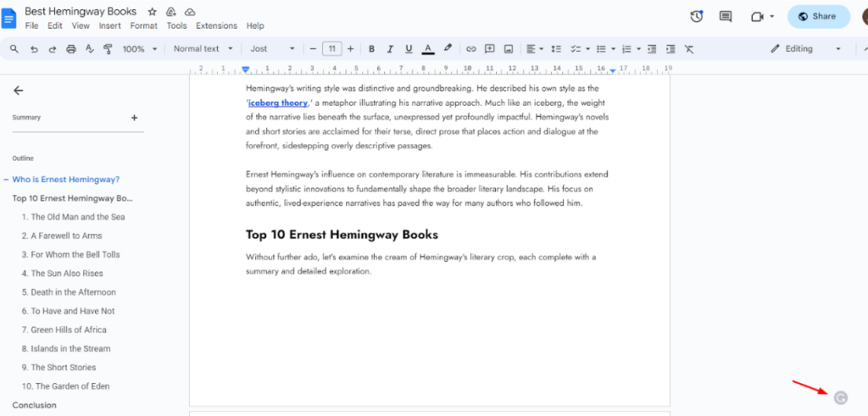Click the Share button
The image size is (868, 416).
(818, 17)
